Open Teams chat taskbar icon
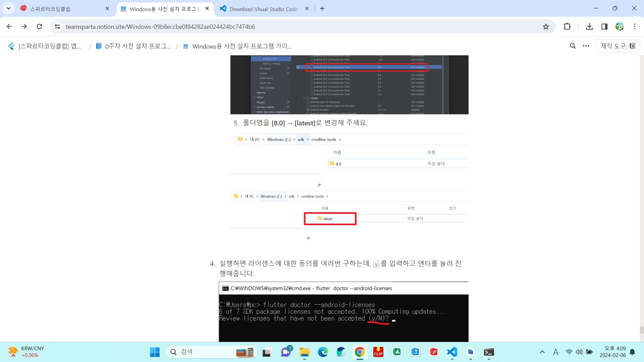The height and width of the screenshot is (362, 644). pyautogui.click(x=286, y=352)
